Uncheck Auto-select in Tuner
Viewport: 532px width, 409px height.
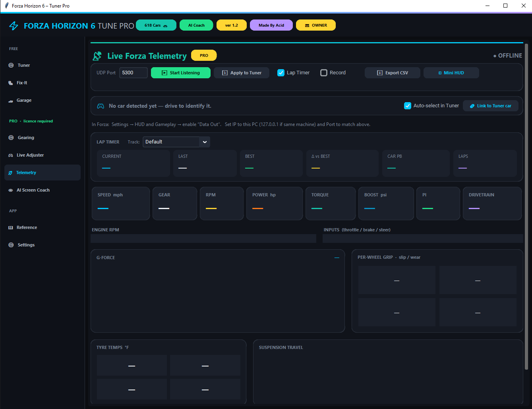click(x=408, y=106)
